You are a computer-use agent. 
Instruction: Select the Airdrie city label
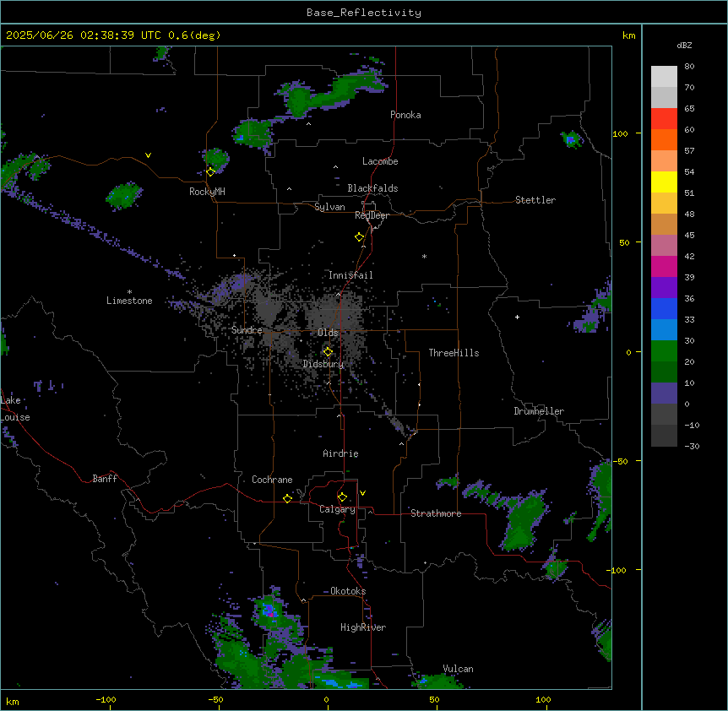(340, 453)
